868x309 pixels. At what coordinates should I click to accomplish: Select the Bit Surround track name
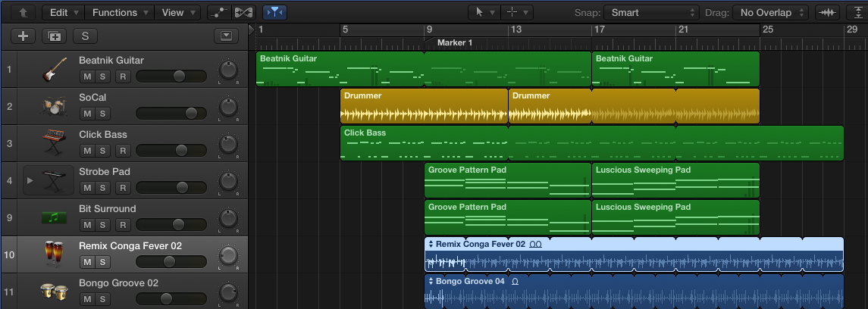point(108,208)
